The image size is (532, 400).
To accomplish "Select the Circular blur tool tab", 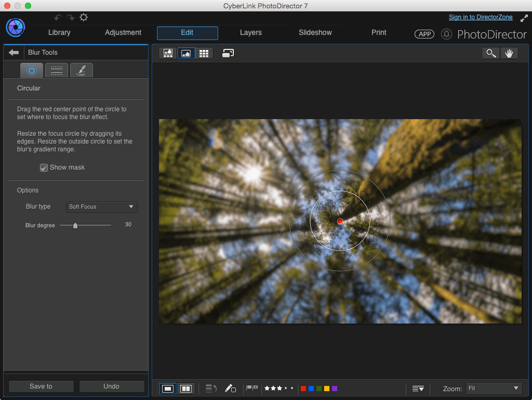I will [x=32, y=71].
